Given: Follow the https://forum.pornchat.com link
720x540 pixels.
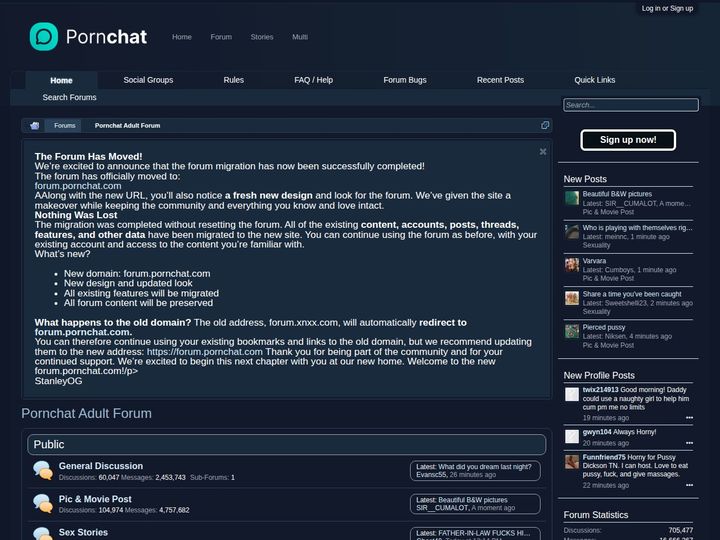Looking at the screenshot, I should click(205, 352).
